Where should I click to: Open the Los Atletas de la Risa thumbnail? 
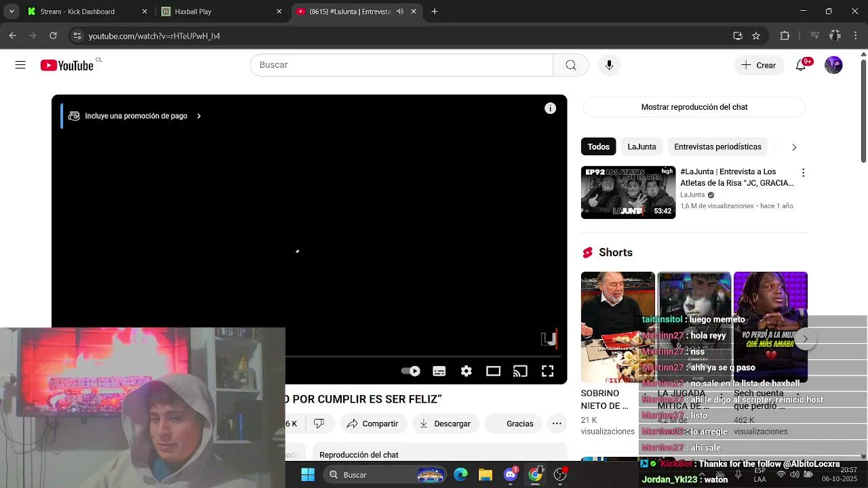click(x=628, y=192)
